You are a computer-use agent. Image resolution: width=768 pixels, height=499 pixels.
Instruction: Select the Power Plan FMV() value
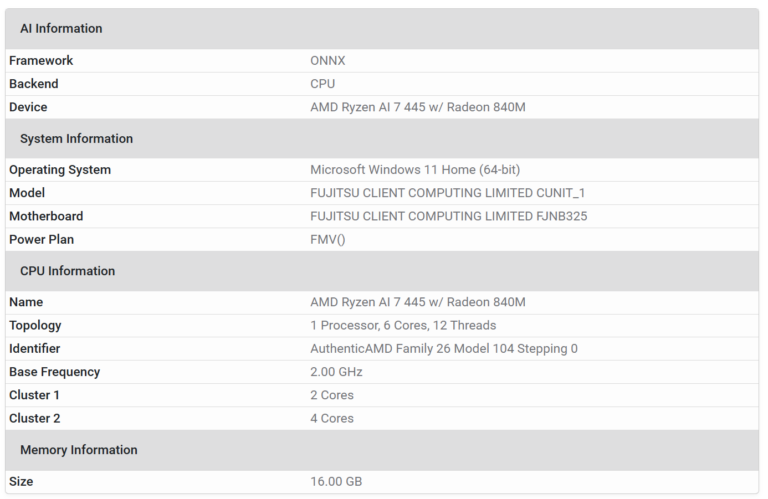(x=328, y=239)
